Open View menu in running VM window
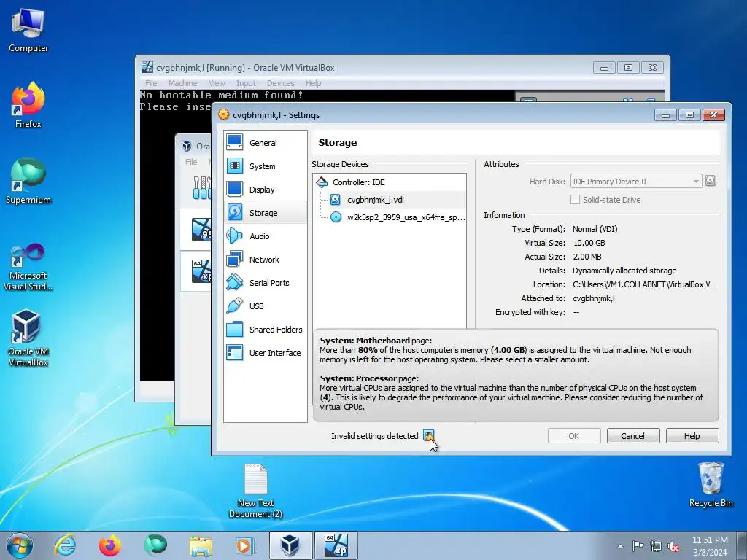 click(217, 83)
